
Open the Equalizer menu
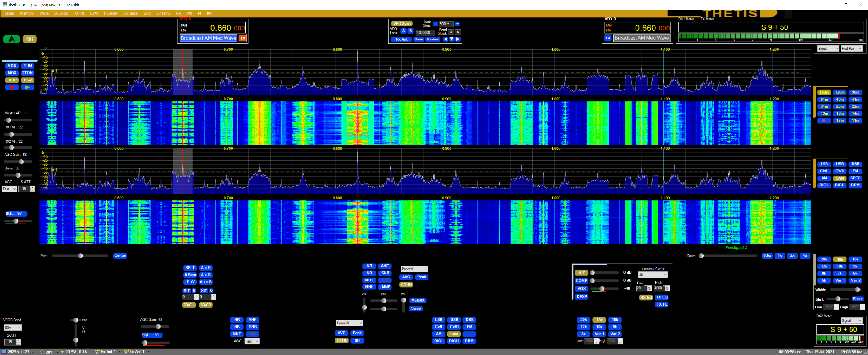[61, 13]
